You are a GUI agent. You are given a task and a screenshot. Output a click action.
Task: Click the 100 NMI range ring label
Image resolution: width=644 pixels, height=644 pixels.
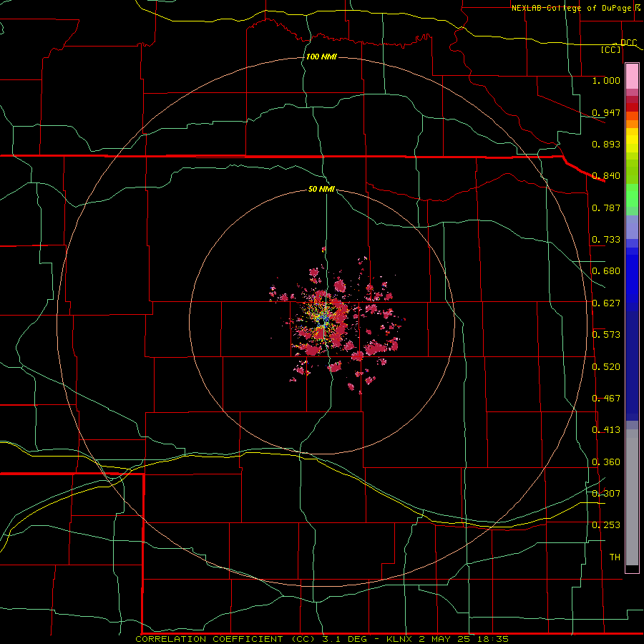(321, 57)
